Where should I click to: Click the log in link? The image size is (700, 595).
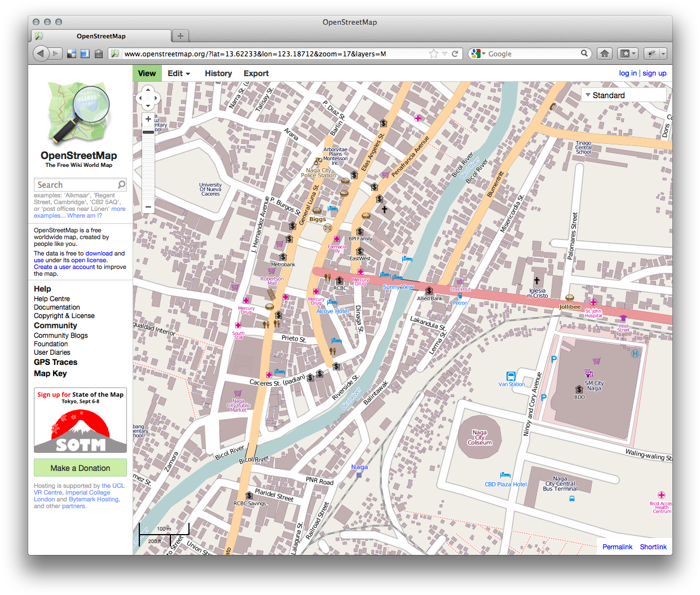(628, 73)
